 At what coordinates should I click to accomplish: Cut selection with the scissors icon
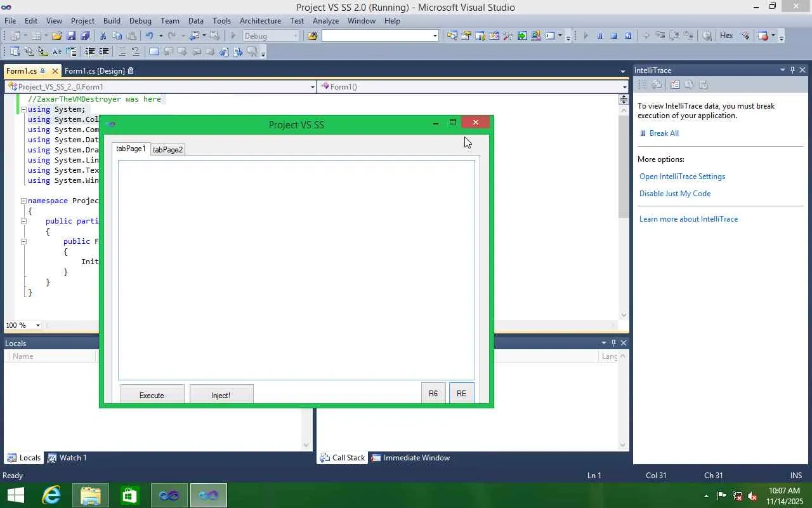(x=103, y=36)
